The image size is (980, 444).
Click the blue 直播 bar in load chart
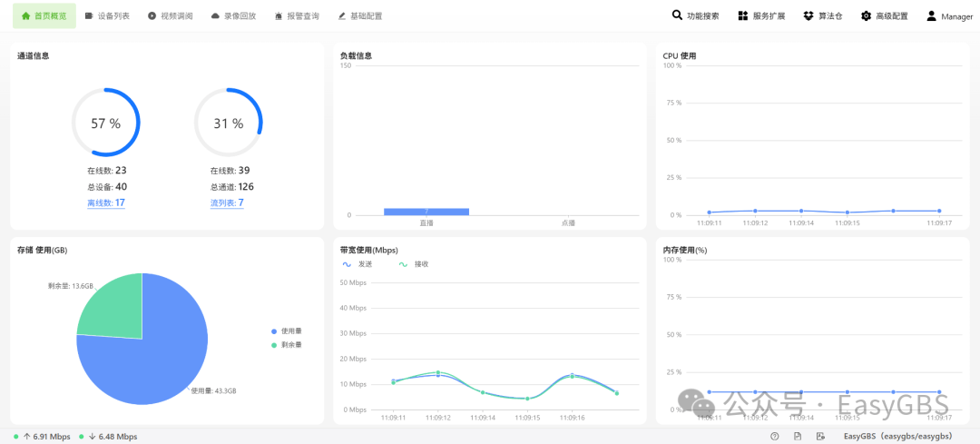coord(426,212)
